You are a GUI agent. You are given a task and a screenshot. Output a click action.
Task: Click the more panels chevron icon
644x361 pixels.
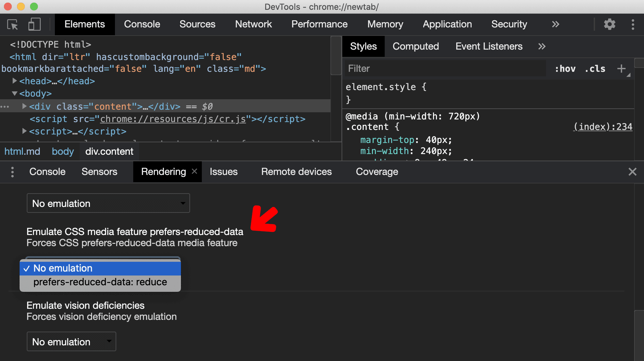tap(555, 24)
